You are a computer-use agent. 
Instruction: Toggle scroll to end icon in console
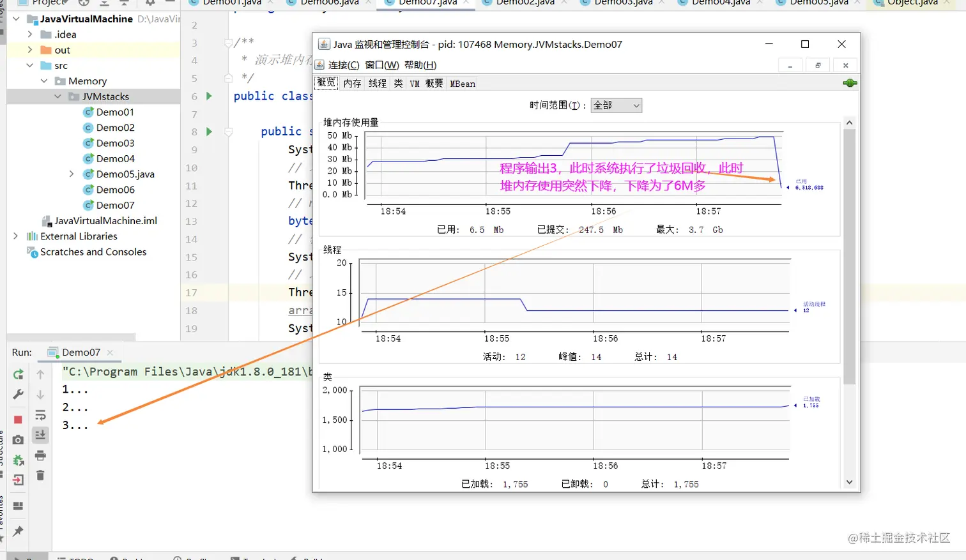click(40, 435)
